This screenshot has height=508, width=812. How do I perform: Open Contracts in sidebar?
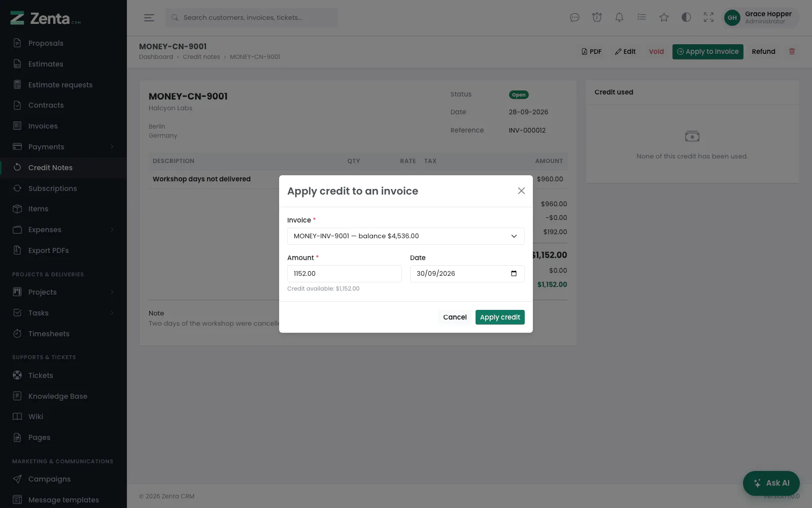(x=63, y=105)
